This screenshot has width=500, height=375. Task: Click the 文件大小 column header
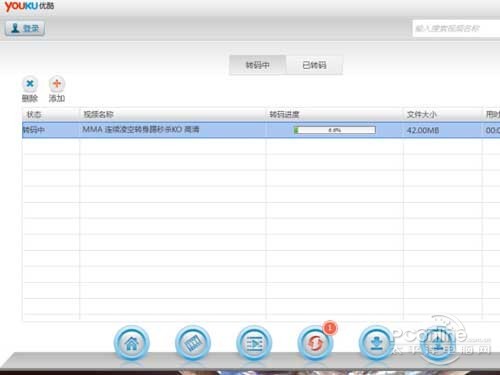coord(442,115)
